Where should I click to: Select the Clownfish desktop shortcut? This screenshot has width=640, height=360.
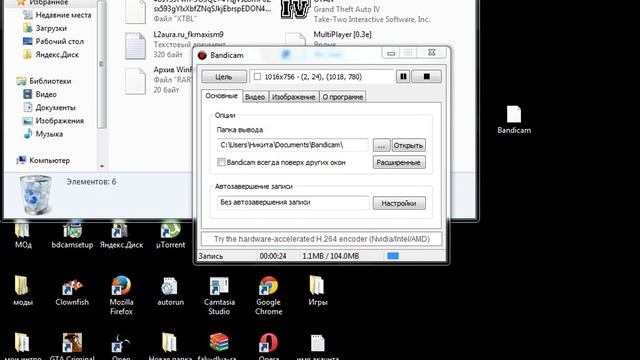coord(72,291)
